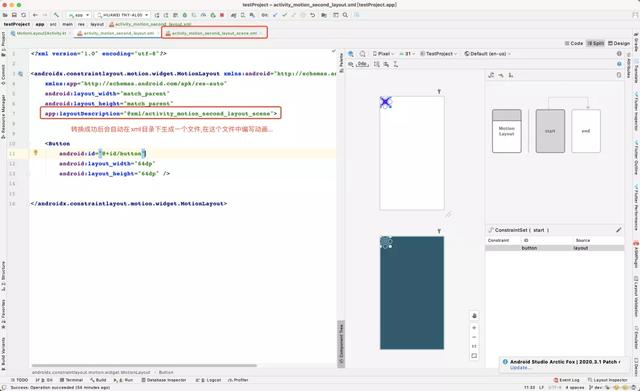Viewport: 640px width, 391px height.
Task: Click the red Stop icon in toolbar
Action: 222,15
